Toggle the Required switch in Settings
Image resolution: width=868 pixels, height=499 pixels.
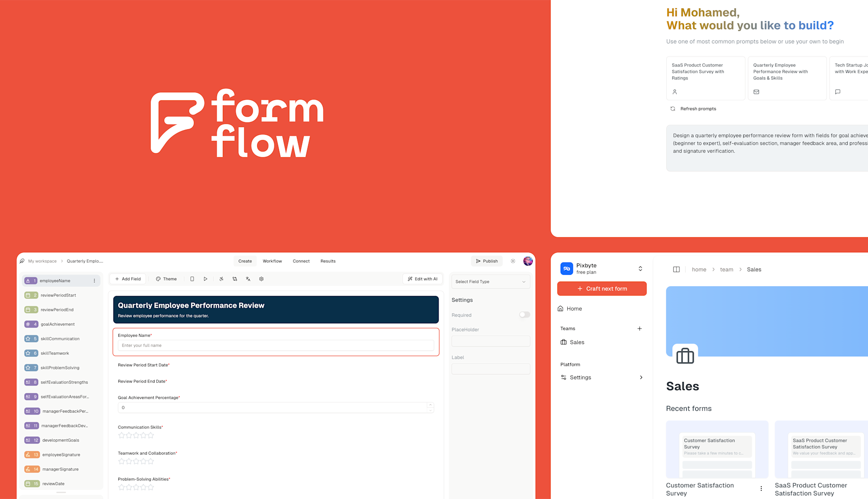[524, 315]
